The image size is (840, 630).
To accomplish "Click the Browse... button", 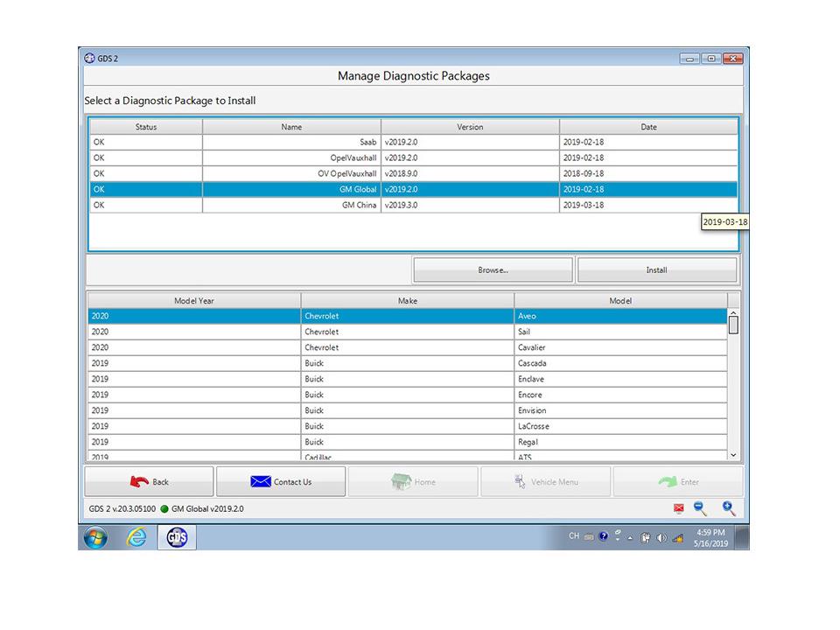I will click(x=493, y=270).
